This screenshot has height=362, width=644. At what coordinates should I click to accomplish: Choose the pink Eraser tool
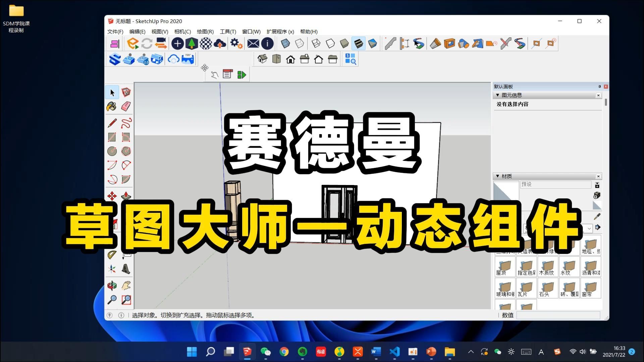coord(126,107)
